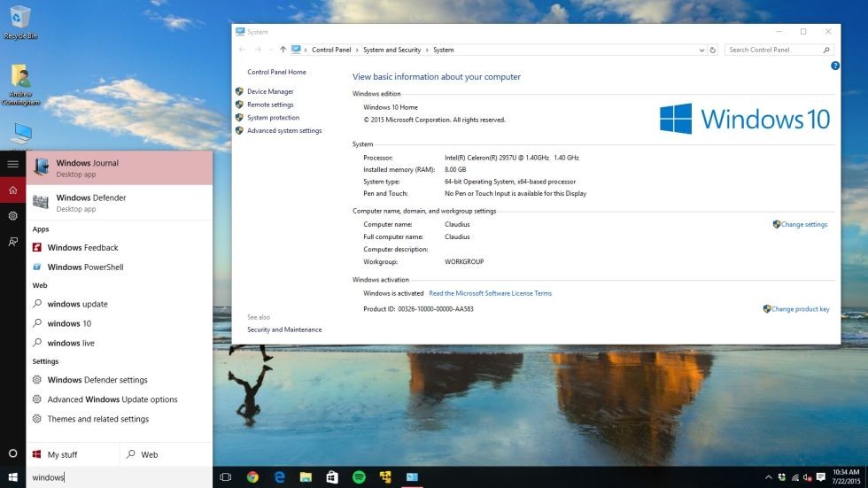Open Device Manager

coord(270,91)
